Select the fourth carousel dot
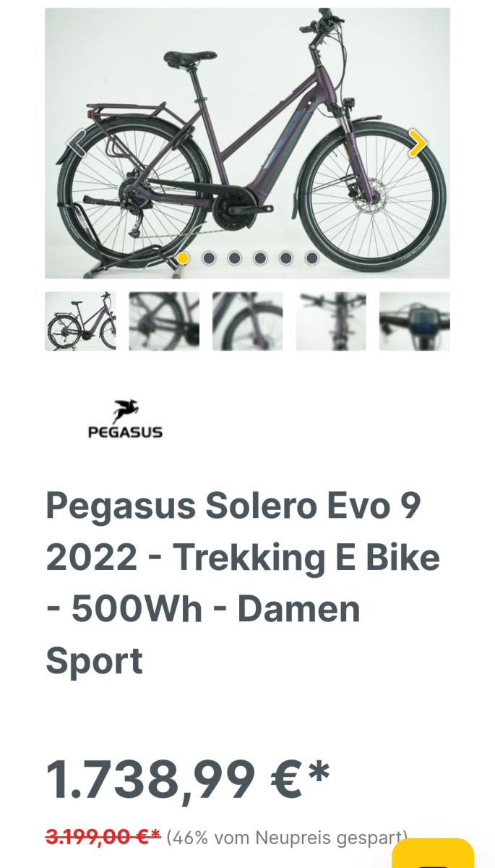495x868 pixels. click(260, 258)
